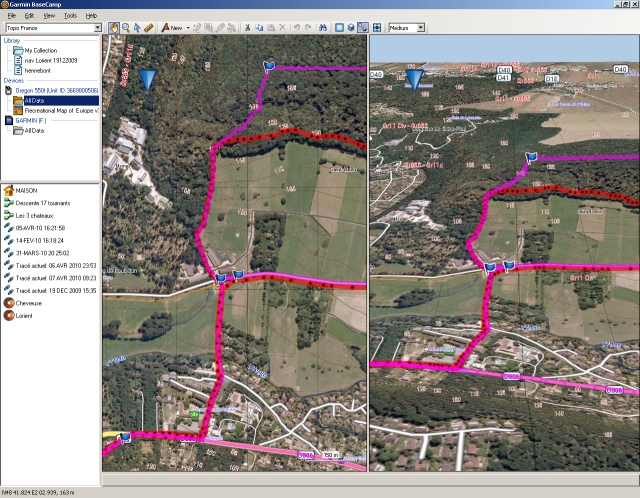640x498 pixels.
Task: Select the Les 3 chateaux route
Action: click(x=34, y=216)
